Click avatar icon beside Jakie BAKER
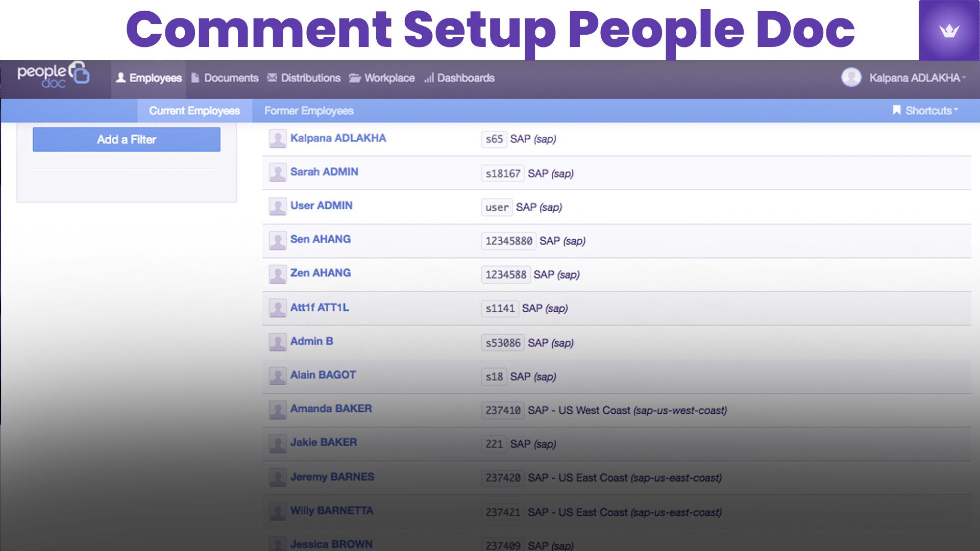The height and width of the screenshot is (551, 980). coord(278,443)
